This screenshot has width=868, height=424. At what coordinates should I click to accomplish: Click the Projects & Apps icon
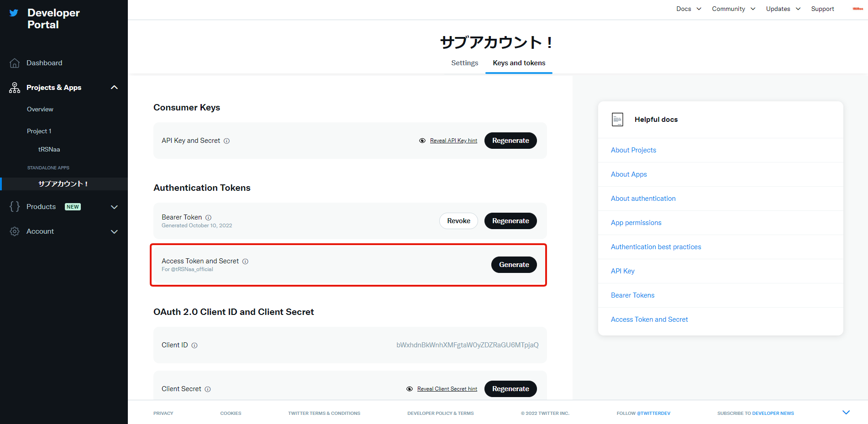(x=14, y=87)
